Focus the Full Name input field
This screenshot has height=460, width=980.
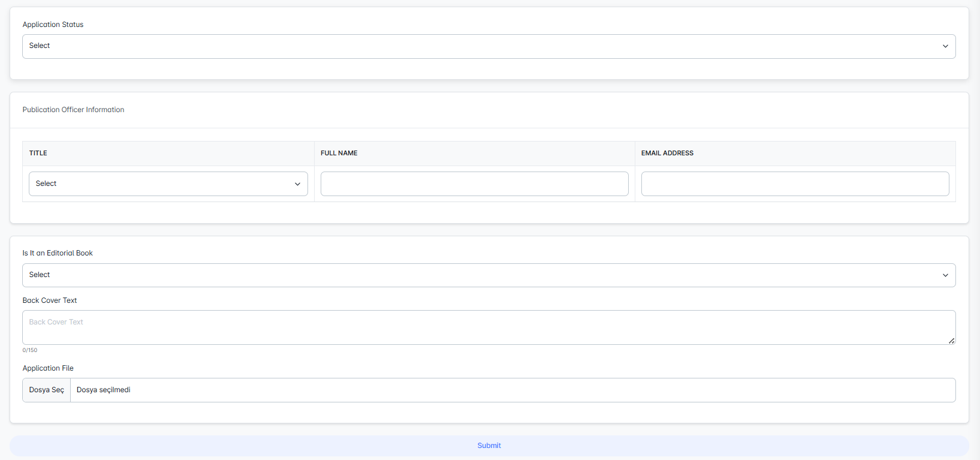474,184
